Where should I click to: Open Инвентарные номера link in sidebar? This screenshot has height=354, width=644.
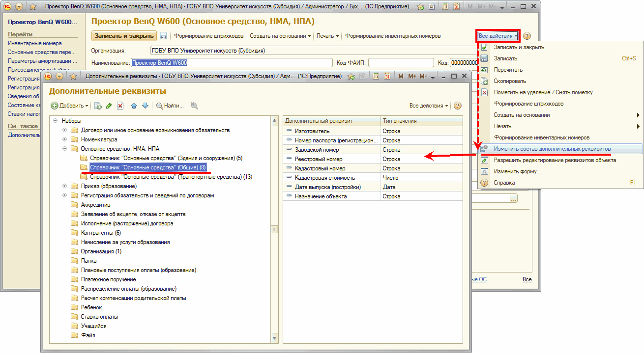click(x=35, y=43)
